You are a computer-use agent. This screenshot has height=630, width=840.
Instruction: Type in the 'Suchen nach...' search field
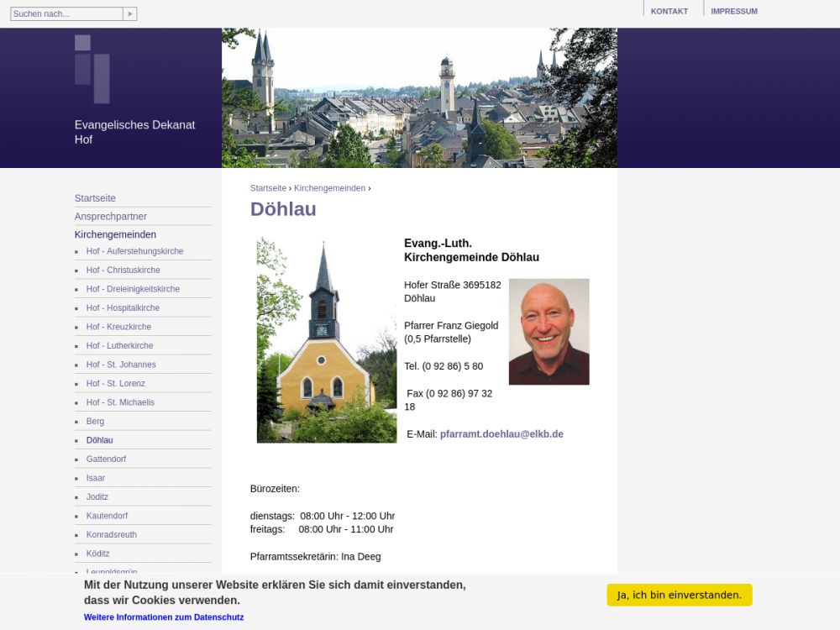point(66,14)
